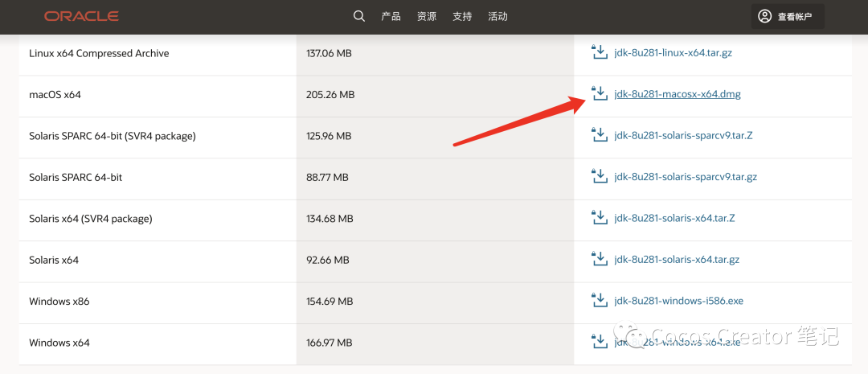Click the macOS x64 product label

pos(55,95)
